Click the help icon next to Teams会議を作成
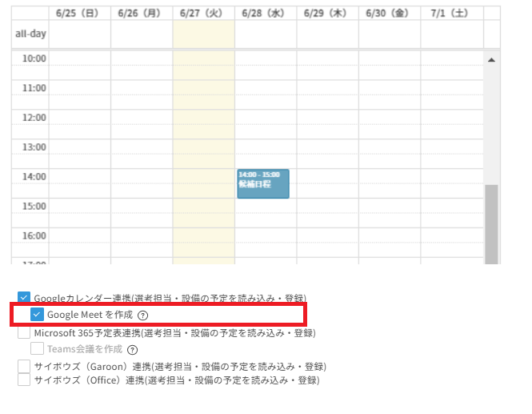 click(x=133, y=350)
